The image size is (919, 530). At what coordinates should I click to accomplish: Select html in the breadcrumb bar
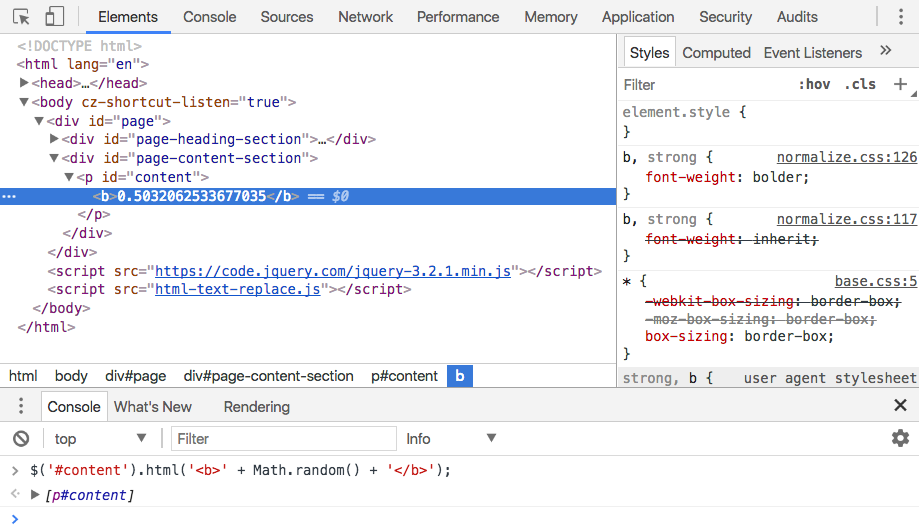(23, 376)
